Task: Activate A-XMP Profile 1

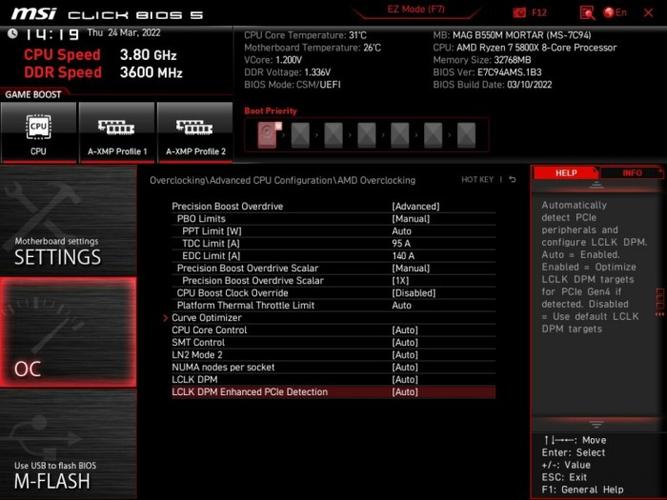Action: point(117,132)
